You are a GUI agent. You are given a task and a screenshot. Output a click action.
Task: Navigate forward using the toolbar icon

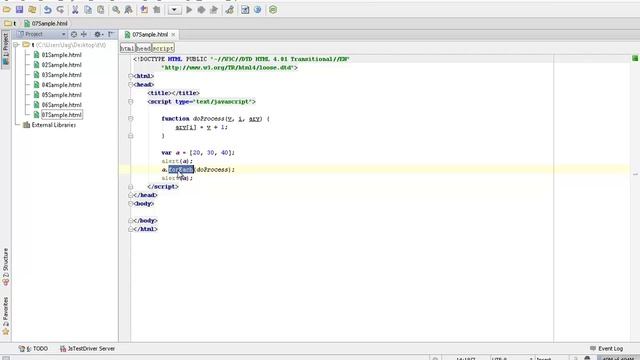coord(157,9)
